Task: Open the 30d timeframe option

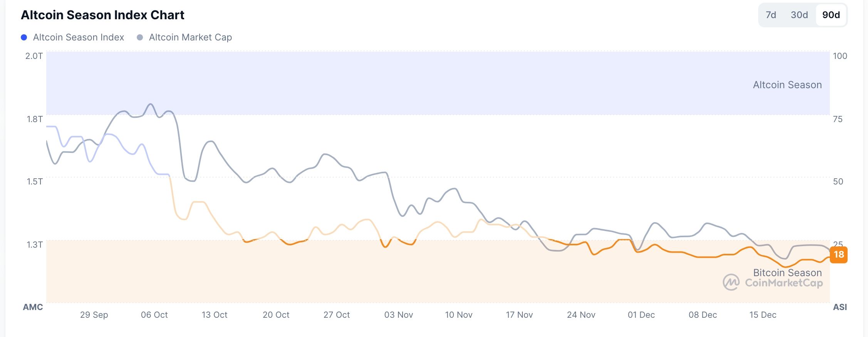Action: click(x=799, y=15)
